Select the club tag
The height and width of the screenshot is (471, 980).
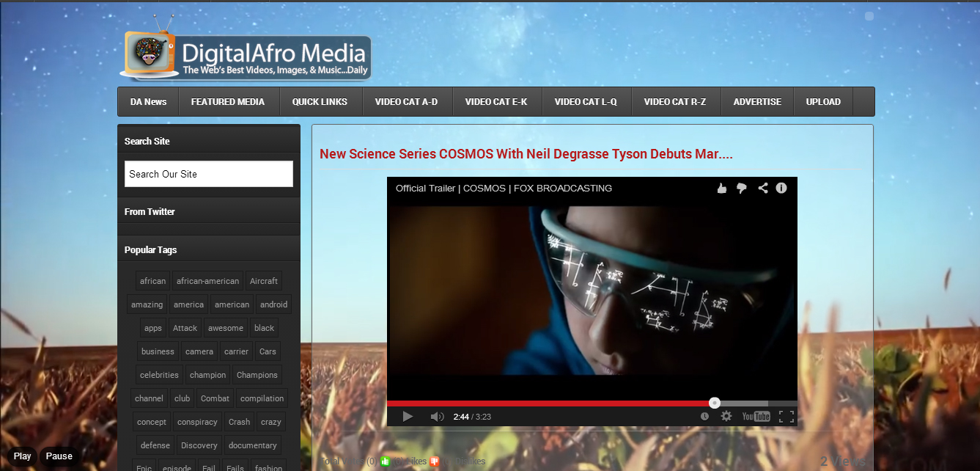coord(182,398)
